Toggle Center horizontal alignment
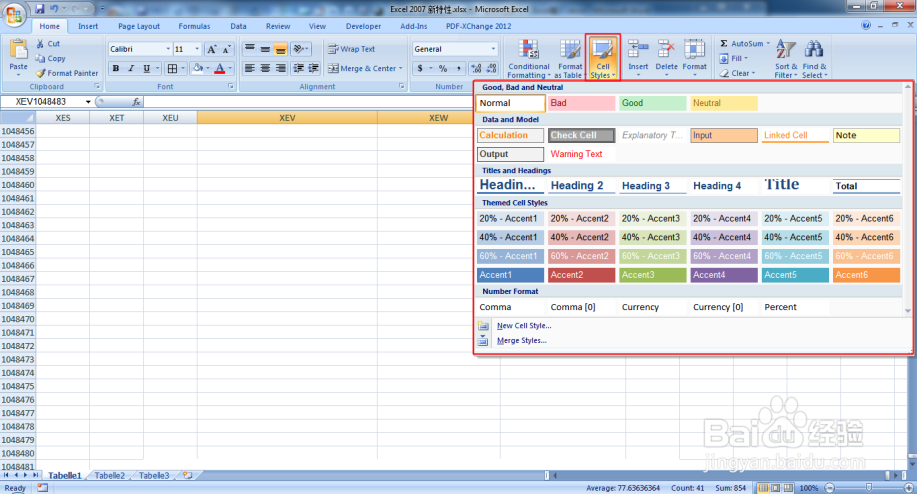The height and width of the screenshot is (494, 917). click(x=265, y=68)
